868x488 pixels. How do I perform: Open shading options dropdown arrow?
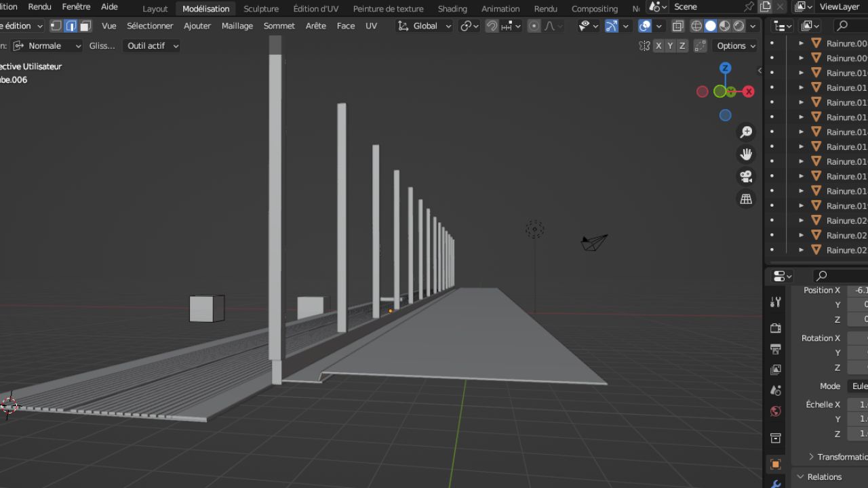coord(753,26)
